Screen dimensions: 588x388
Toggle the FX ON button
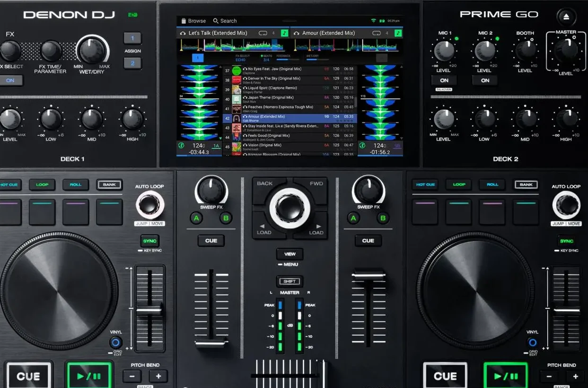(10, 80)
